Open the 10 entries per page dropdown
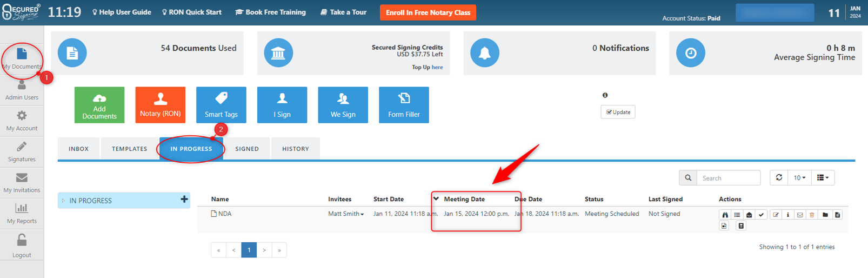868x278 pixels. [799, 177]
